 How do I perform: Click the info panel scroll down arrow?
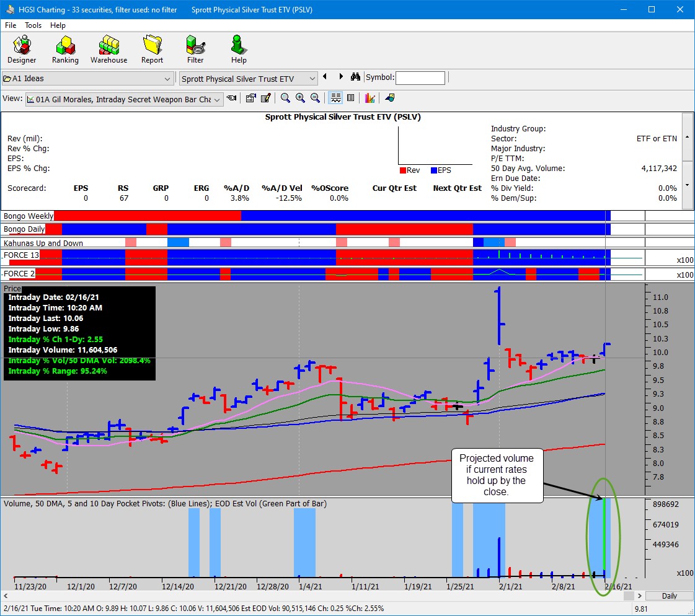(x=687, y=185)
